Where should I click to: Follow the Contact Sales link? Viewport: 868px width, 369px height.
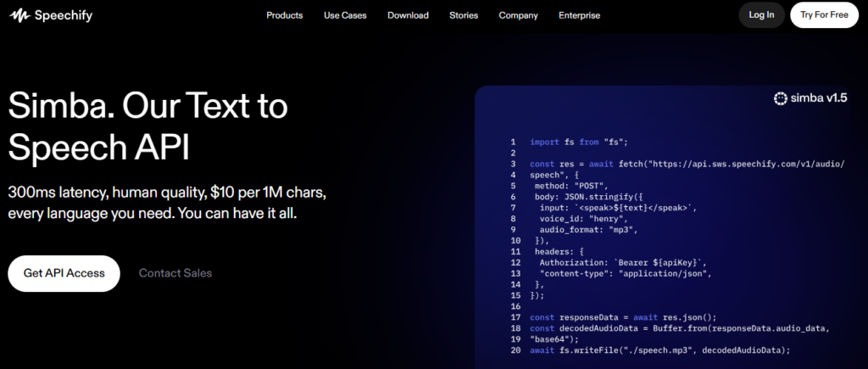pyautogui.click(x=175, y=273)
